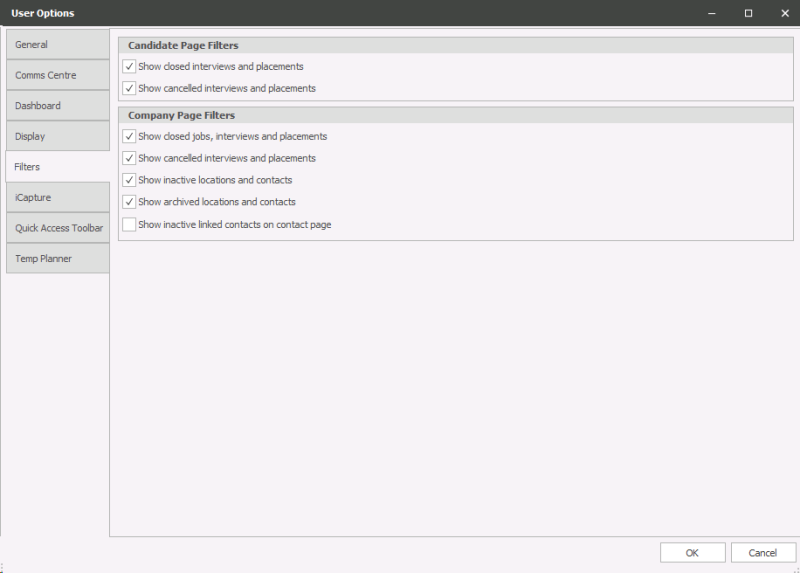Screen dimensions: 800x573
Task: Minimize the User Options window
Action: tap(712, 13)
